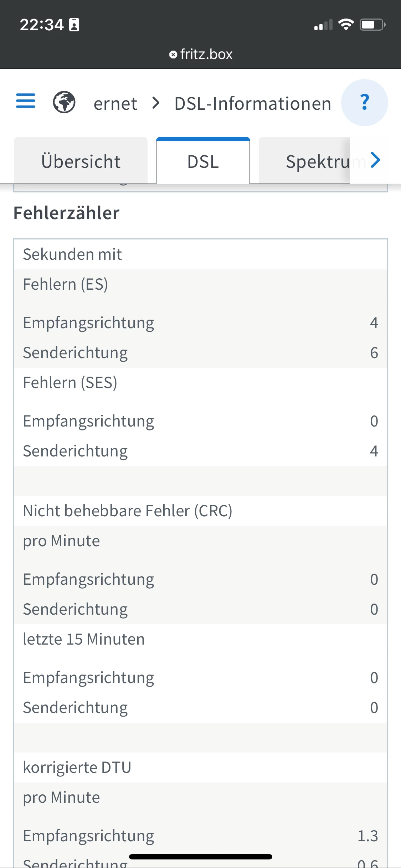Click breadcrumb chevron before DSL-Informationen
This screenshot has height=868, width=401.
click(x=156, y=103)
